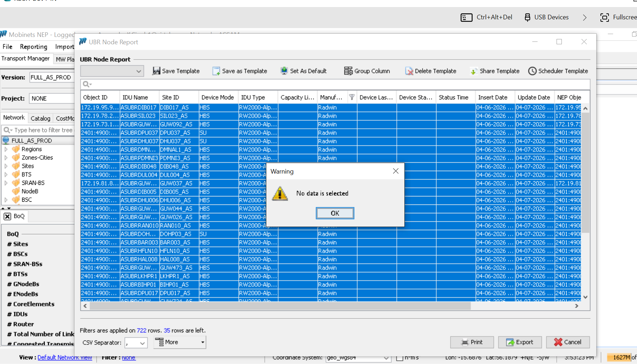Switch to the Catalog tab
The width and height of the screenshot is (637, 364).
click(x=40, y=118)
